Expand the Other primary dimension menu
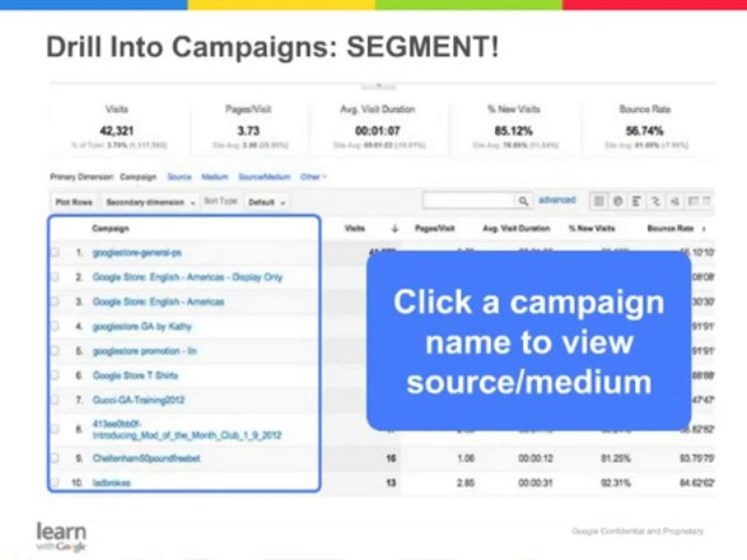 [314, 177]
